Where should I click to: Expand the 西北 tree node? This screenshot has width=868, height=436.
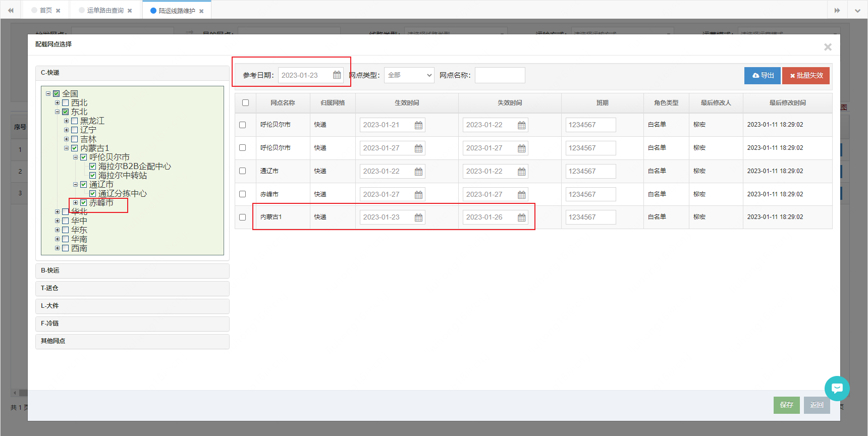tap(57, 102)
